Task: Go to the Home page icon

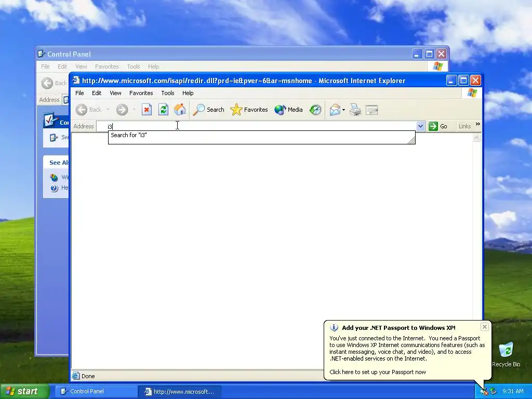Action: 180,110
